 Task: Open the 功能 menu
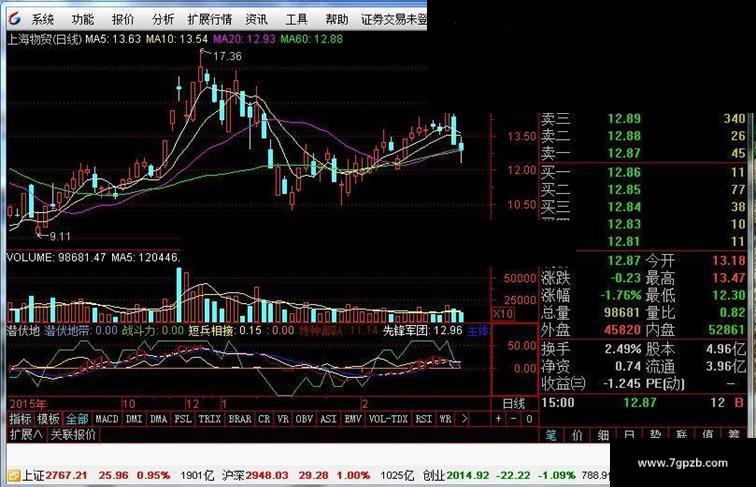[82, 19]
